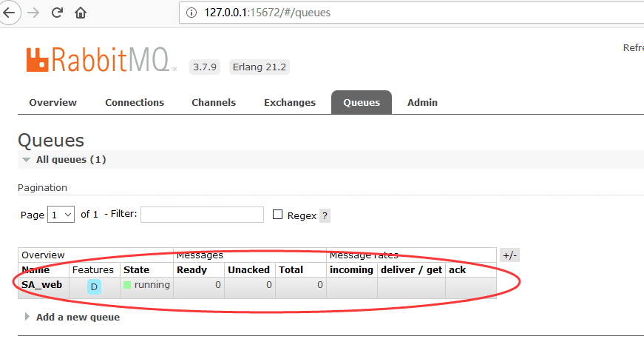644x339 pixels.
Task: Enable the Regex filter checkbox
Action: pos(278,215)
